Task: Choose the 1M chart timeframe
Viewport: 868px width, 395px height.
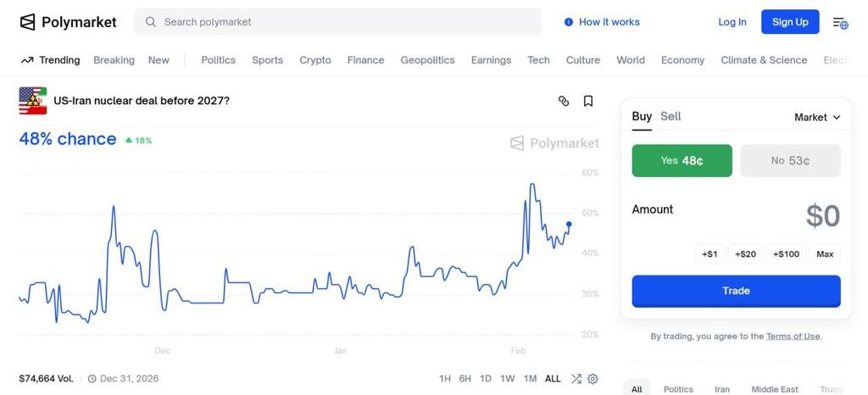Action: 530,379
